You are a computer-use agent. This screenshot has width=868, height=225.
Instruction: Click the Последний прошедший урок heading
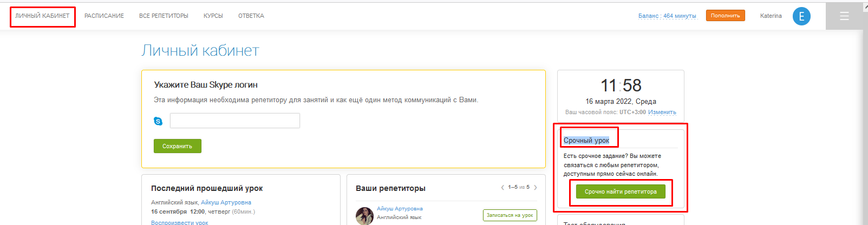(x=207, y=188)
